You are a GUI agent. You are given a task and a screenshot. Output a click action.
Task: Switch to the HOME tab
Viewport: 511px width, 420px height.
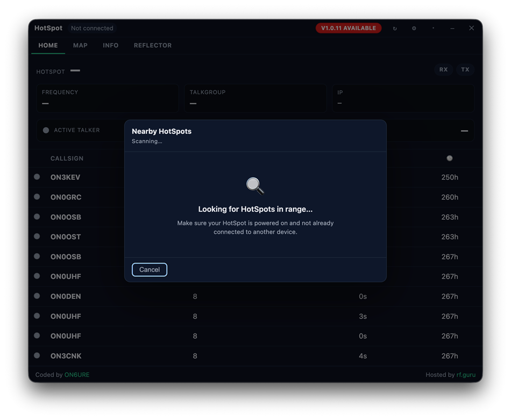(48, 45)
